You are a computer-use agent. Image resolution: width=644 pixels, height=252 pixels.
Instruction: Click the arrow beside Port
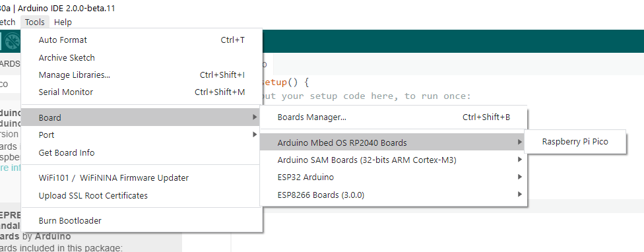click(255, 135)
